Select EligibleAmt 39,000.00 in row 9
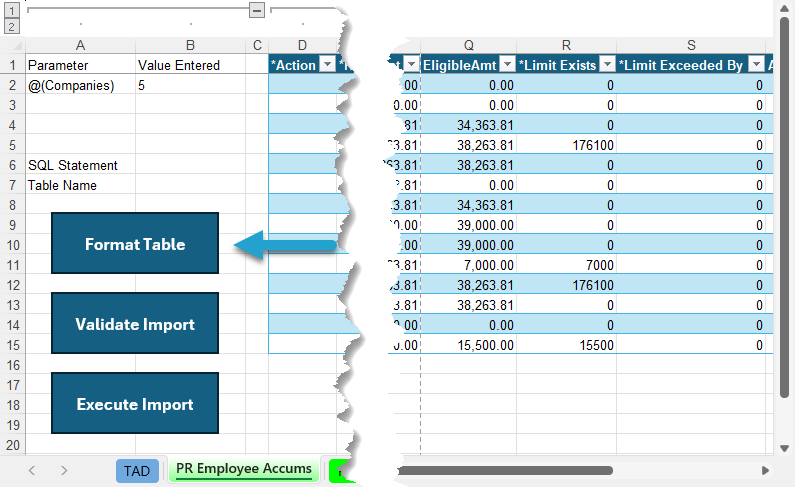Viewport: 795px width, 487px height. point(468,225)
